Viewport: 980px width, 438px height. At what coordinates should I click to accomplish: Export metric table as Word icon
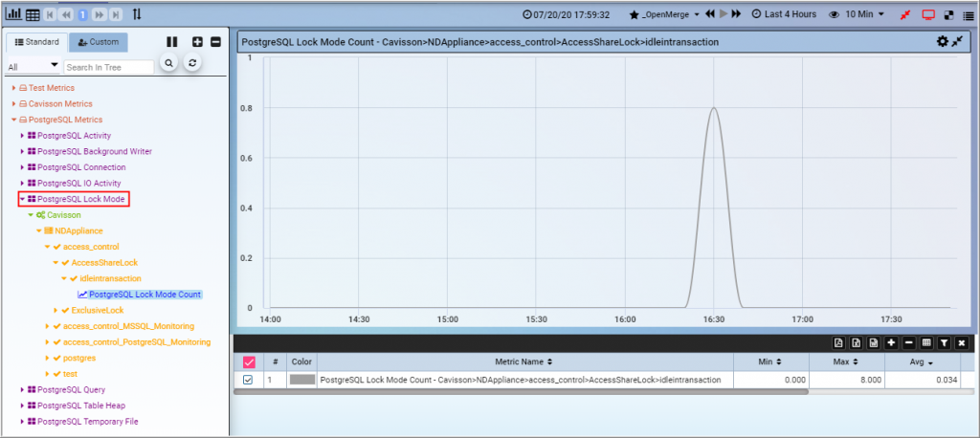click(874, 342)
